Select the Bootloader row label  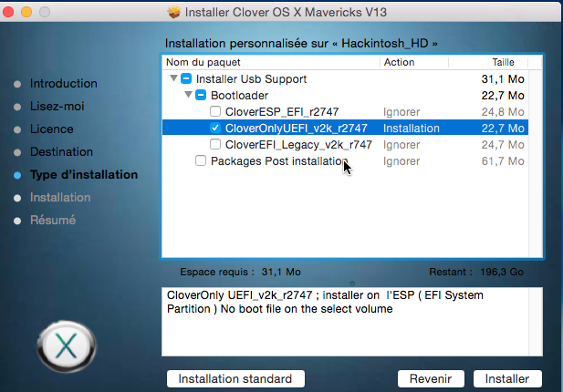(x=239, y=96)
